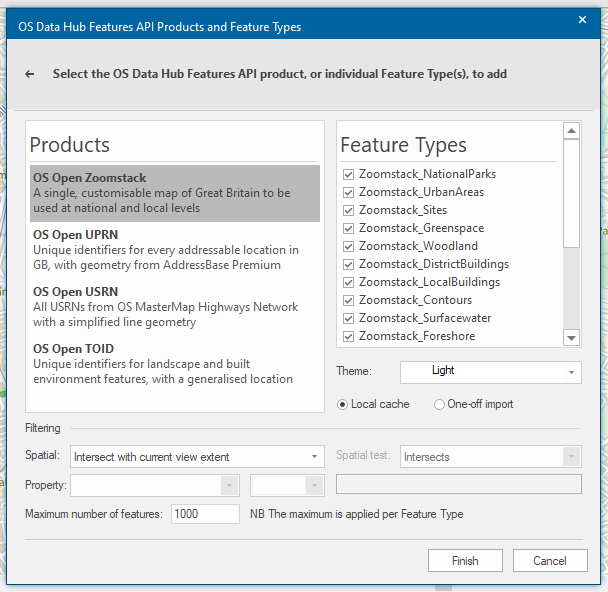This screenshot has width=608, height=592.
Task: Open the Theme dropdown
Action: pos(490,371)
